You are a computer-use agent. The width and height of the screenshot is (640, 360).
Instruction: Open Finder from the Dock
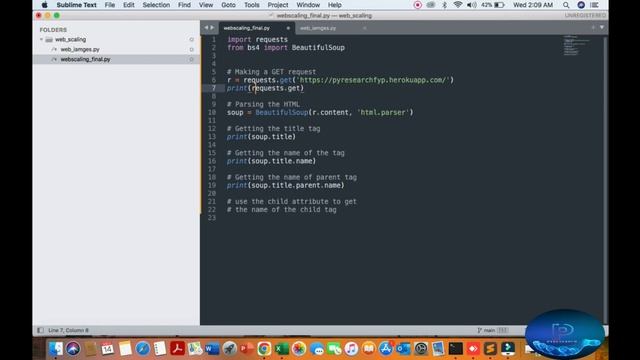tap(56, 349)
